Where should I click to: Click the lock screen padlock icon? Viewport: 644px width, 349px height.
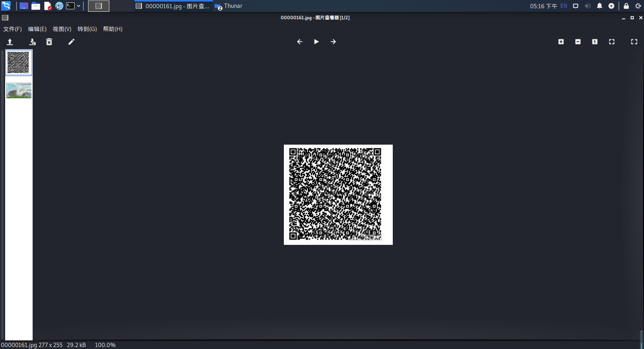626,6
